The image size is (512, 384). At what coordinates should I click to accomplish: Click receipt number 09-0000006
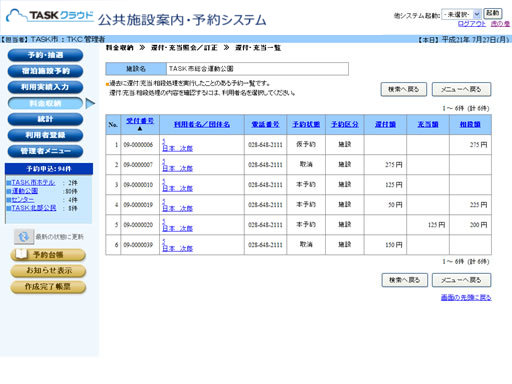pyautogui.click(x=138, y=145)
